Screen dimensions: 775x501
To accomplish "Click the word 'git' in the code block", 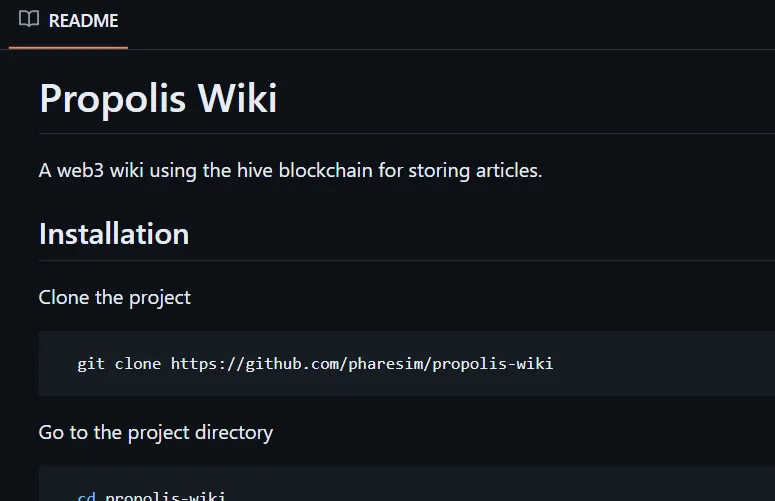I will point(91,364).
